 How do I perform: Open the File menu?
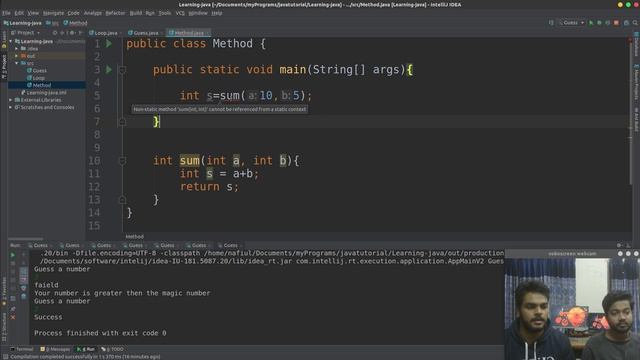pyautogui.click(x=6, y=13)
